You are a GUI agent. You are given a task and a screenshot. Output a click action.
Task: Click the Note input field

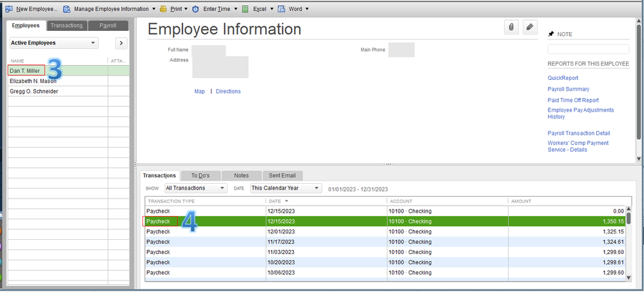(x=588, y=49)
